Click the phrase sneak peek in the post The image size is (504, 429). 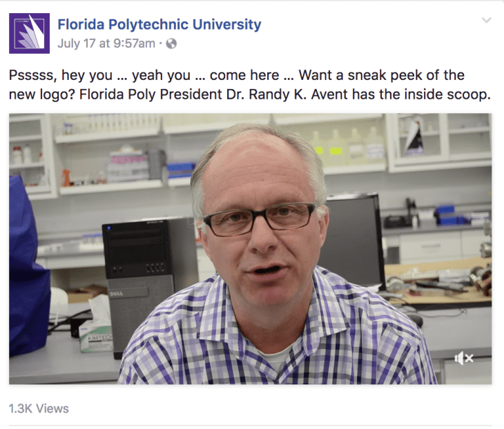[x=385, y=75]
